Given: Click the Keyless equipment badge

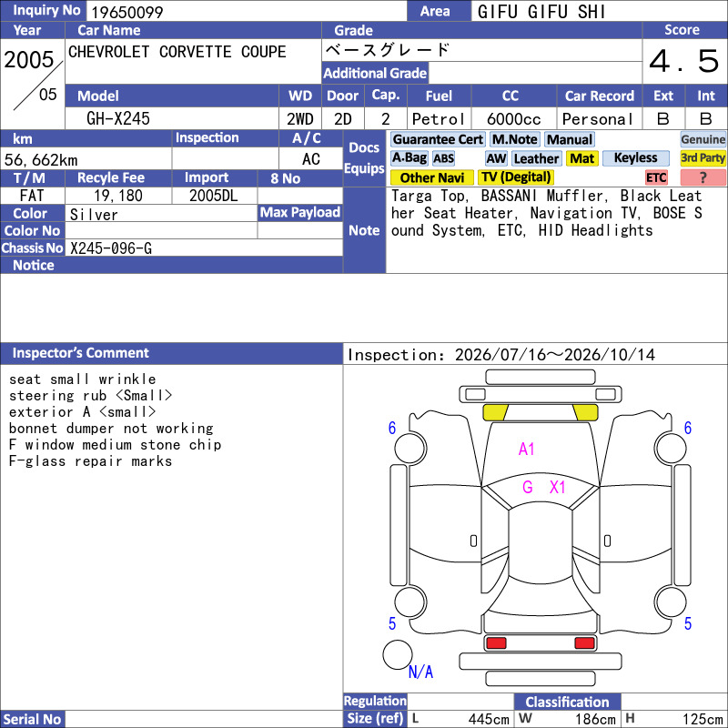Looking at the screenshot, I should (635, 158).
